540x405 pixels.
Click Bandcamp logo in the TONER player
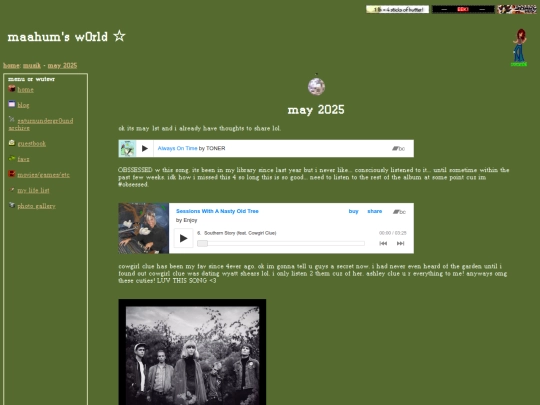pos(399,149)
